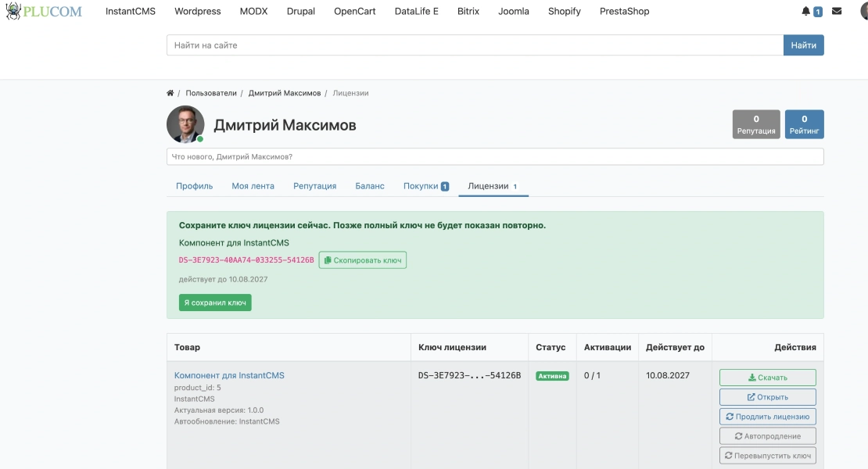Focus the 'Найти на сайте' search field
The height and width of the screenshot is (469, 868).
tap(475, 45)
